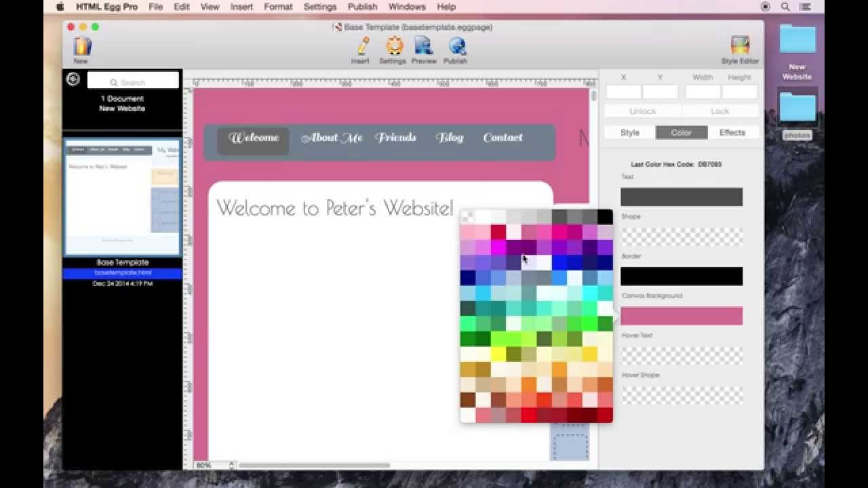Create a new page with the New icon
This screenshot has width=868, height=488.
coord(80,47)
